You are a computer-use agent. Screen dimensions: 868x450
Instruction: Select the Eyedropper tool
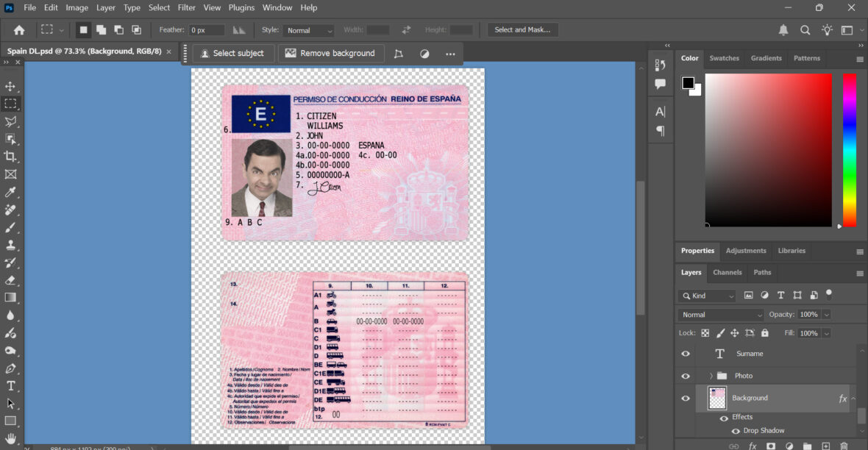[x=10, y=192]
